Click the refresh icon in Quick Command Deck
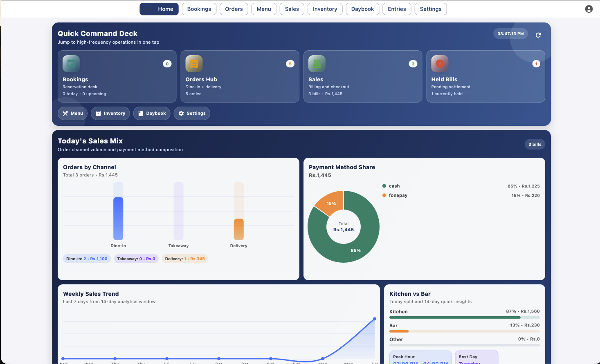Screen dimensions: 600x364 [x=538, y=35]
